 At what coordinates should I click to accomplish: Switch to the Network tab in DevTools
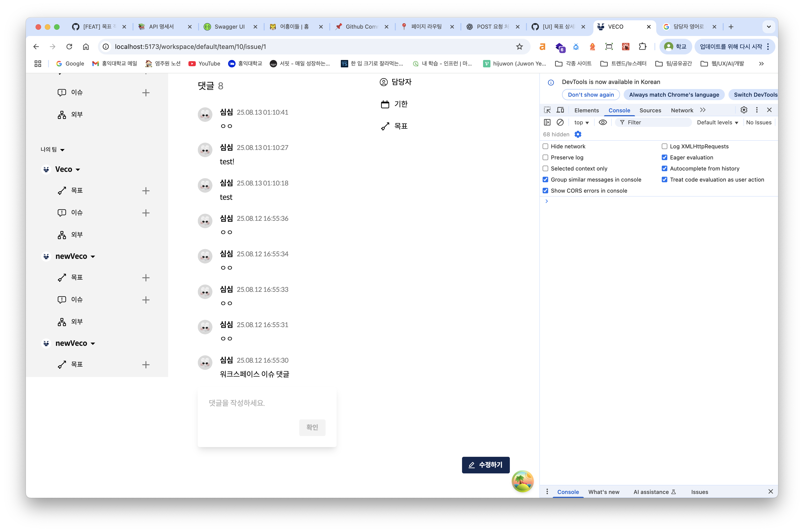(x=681, y=110)
